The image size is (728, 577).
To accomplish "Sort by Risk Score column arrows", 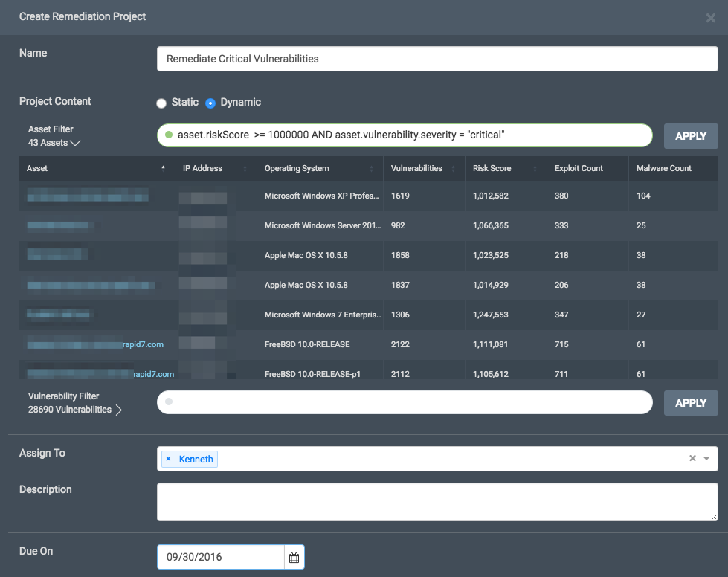I will (535, 169).
